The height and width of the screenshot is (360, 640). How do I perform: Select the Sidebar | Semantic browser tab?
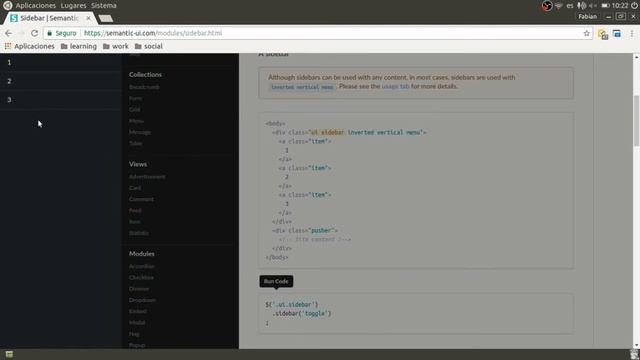50,18
